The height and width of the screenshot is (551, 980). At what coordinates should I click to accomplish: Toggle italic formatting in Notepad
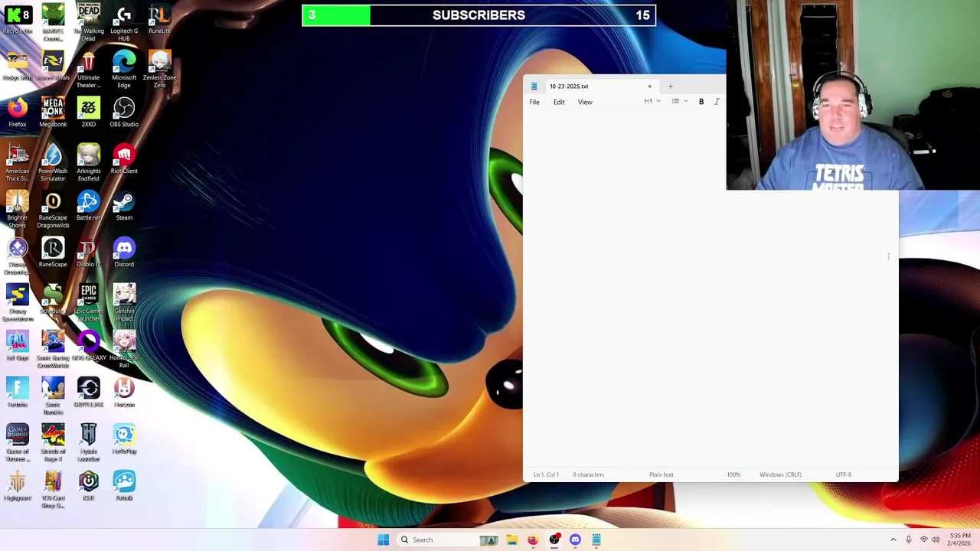point(717,102)
